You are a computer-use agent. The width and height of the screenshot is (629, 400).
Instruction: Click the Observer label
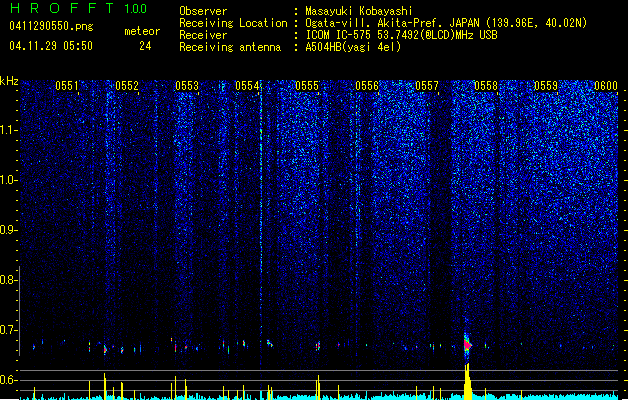point(203,11)
